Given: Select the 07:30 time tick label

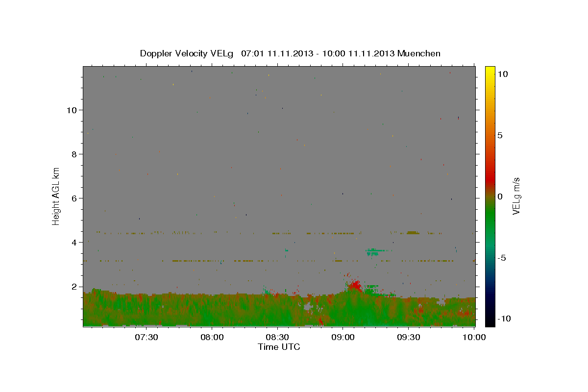Looking at the screenshot, I should [147, 337].
